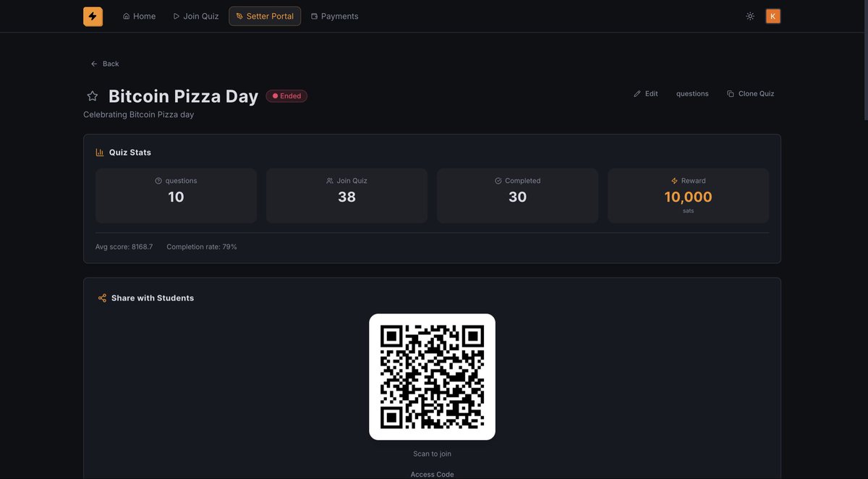Click the wallet icon next to Payments
868x479 pixels.
[314, 16]
